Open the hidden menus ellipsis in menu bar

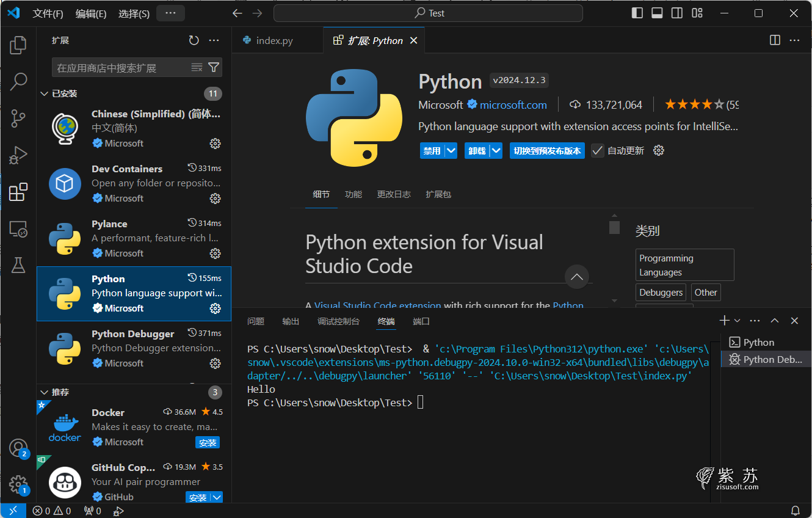point(170,13)
